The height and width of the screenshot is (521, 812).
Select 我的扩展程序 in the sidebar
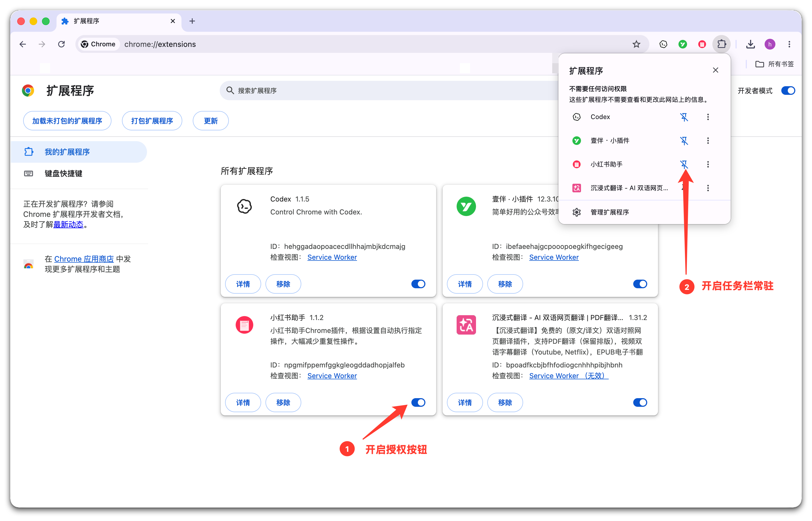[x=78, y=152]
